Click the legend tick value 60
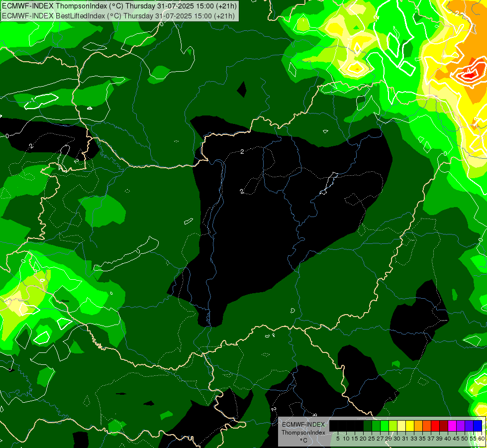The image size is (487, 448). (482, 439)
